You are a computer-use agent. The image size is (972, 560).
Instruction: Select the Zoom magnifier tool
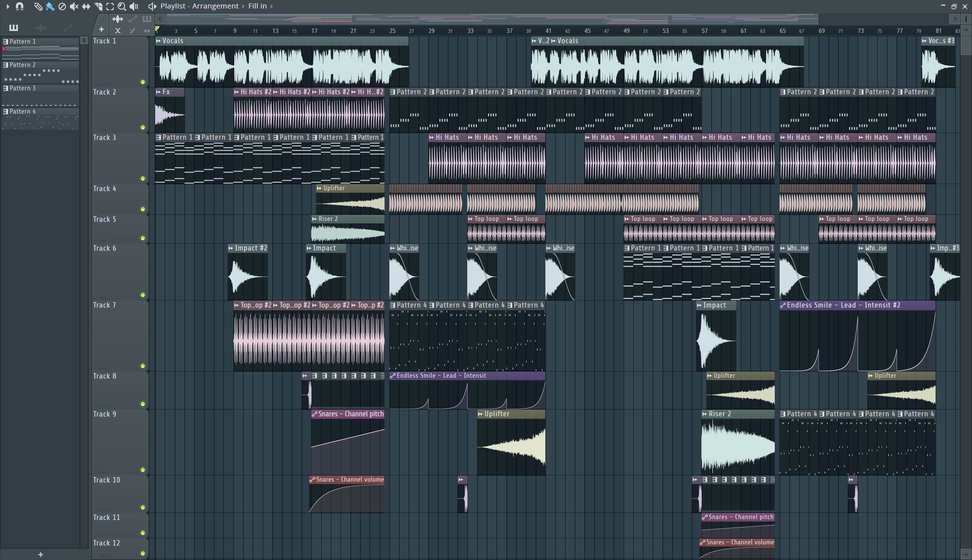[x=122, y=6]
